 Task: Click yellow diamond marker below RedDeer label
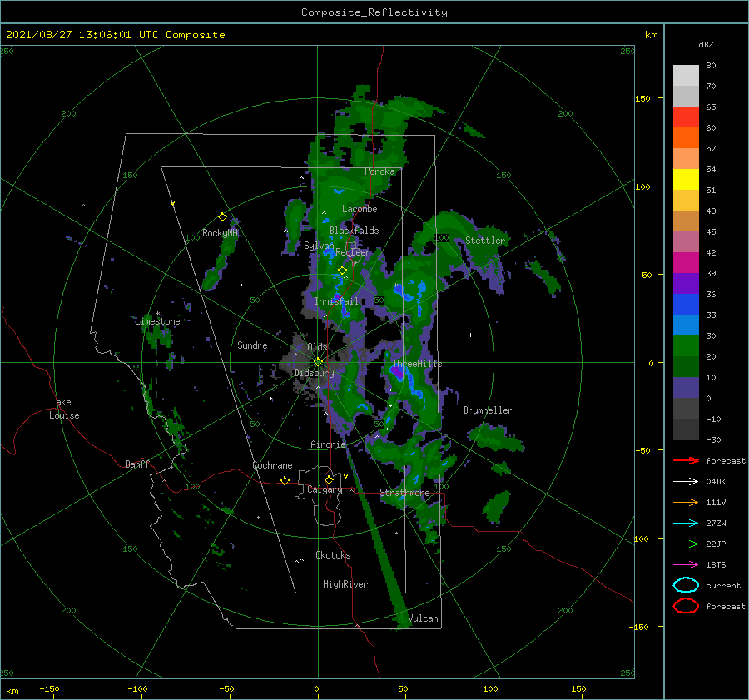tap(342, 271)
